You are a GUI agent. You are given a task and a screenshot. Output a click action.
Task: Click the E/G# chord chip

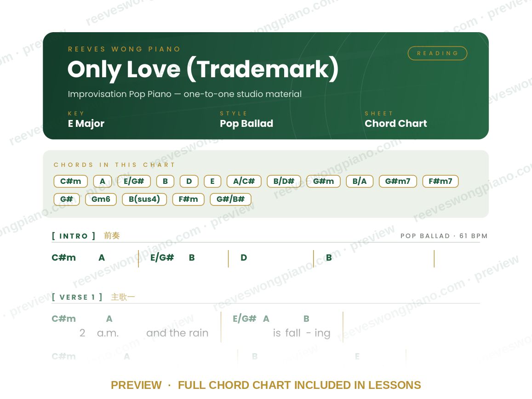134,181
